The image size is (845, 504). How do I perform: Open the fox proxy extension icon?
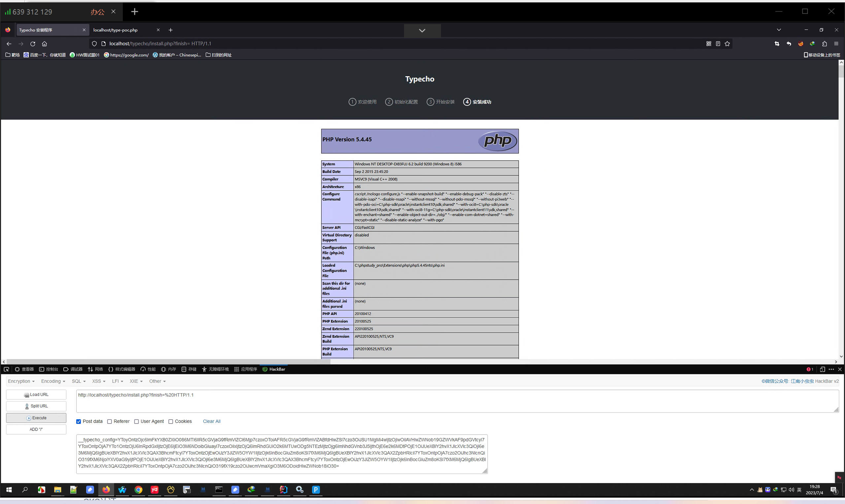pos(801,44)
